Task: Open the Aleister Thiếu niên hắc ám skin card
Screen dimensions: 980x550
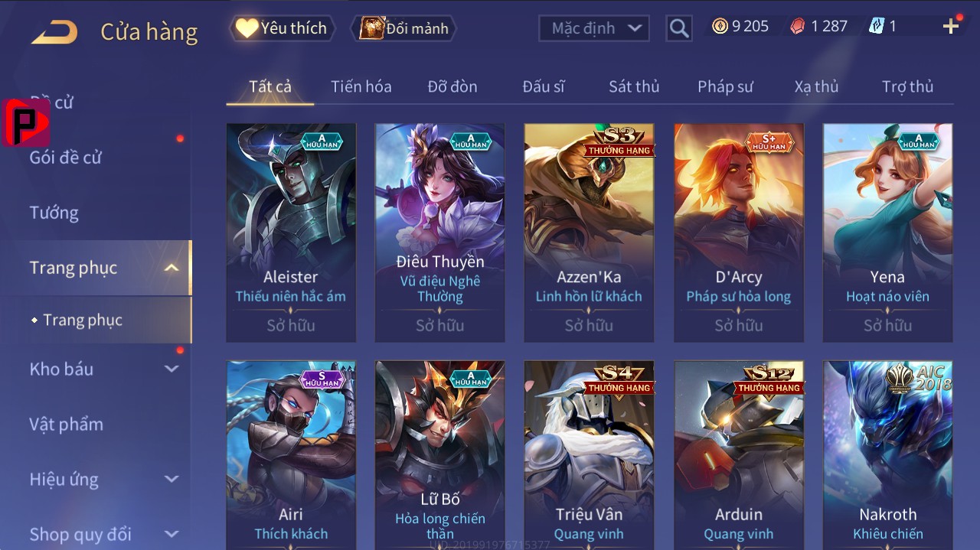Action: 291,233
